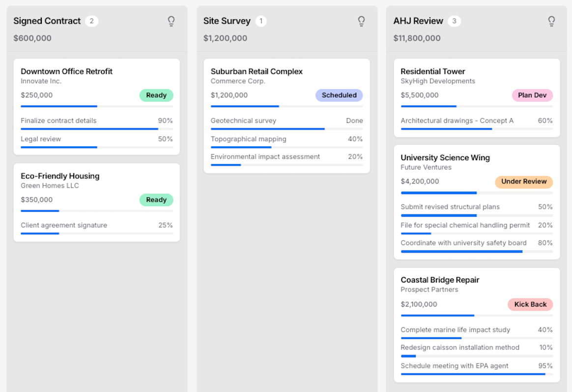Click the lightbulb icon in Site Survey column
Screen dimensions: 572x392
[x=361, y=21]
